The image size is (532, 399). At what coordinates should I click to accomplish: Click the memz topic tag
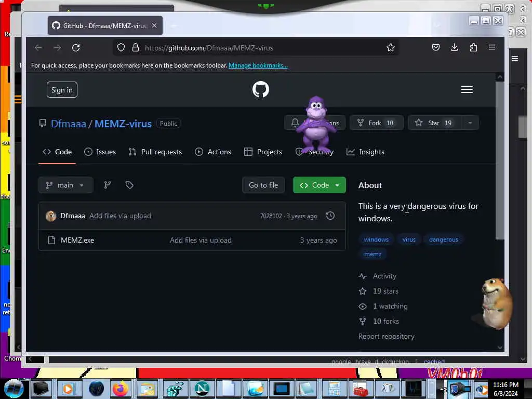click(x=373, y=254)
